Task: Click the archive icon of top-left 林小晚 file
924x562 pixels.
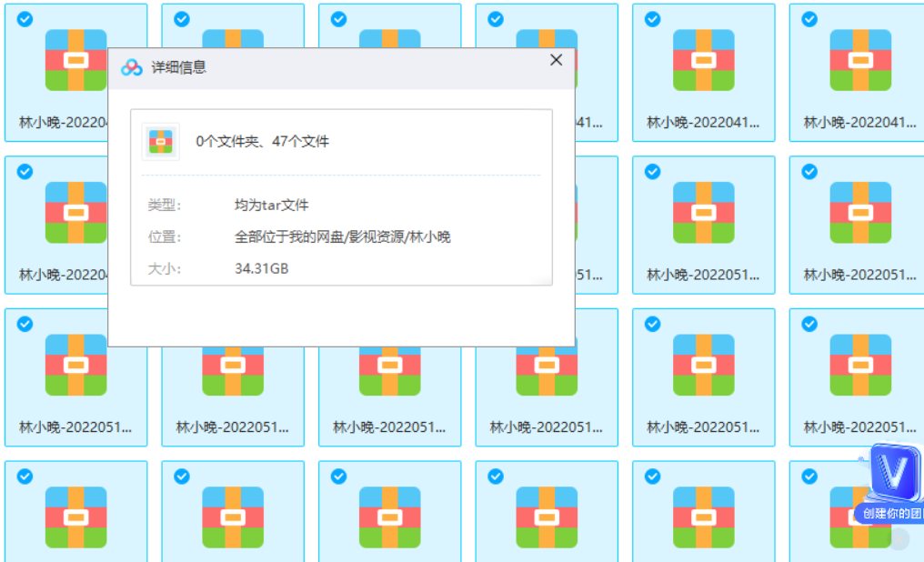Action: point(76,60)
